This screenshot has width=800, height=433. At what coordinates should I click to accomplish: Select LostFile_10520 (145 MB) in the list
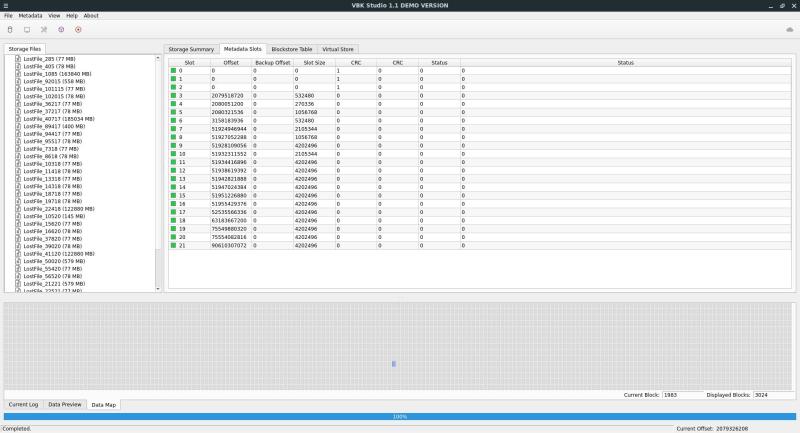[54, 216]
